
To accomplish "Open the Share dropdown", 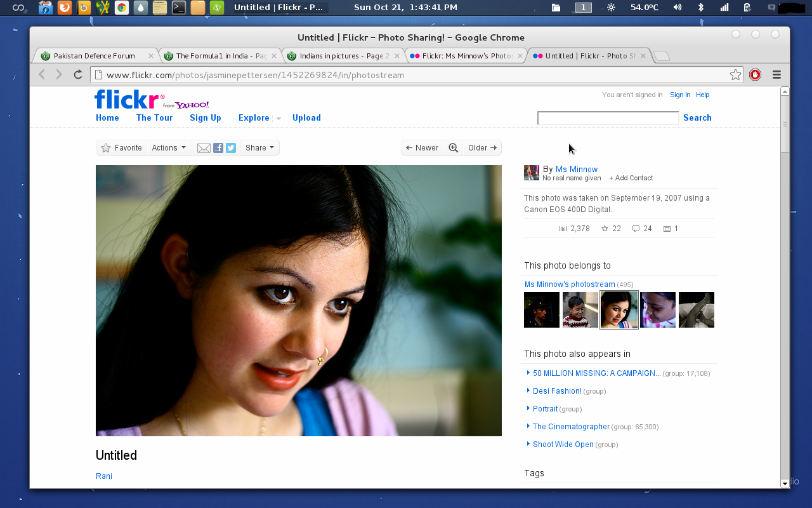I will pyautogui.click(x=259, y=148).
